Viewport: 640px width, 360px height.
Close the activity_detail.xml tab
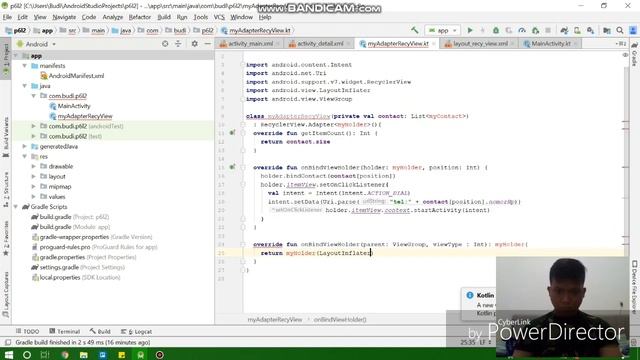(349, 44)
